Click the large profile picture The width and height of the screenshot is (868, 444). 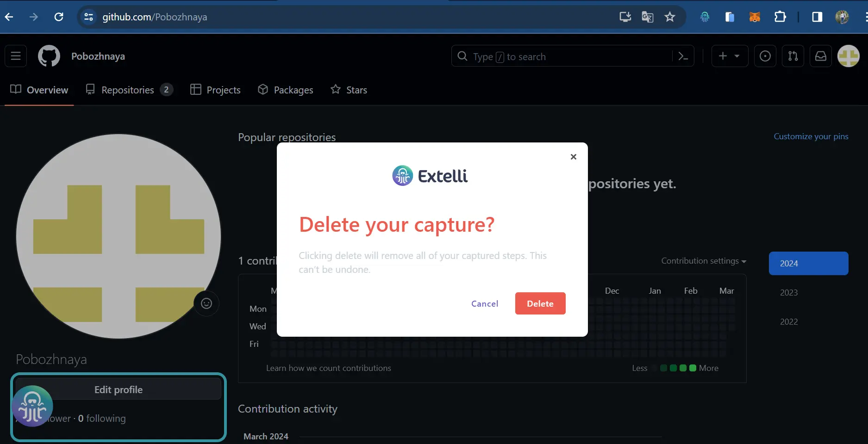pyautogui.click(x=119, y=236)
